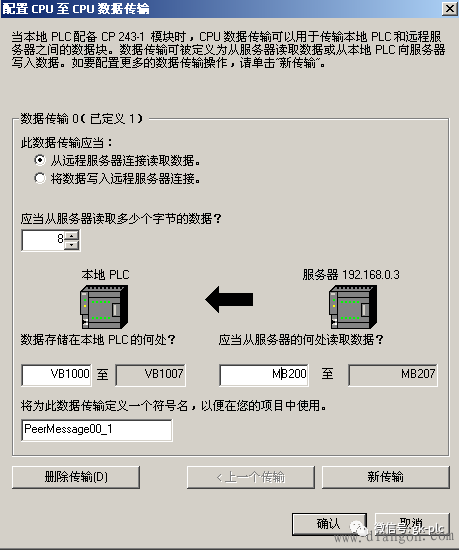Confirm settings with the 确认 button
Screen dimensions: 459x550
click(330, 524)
